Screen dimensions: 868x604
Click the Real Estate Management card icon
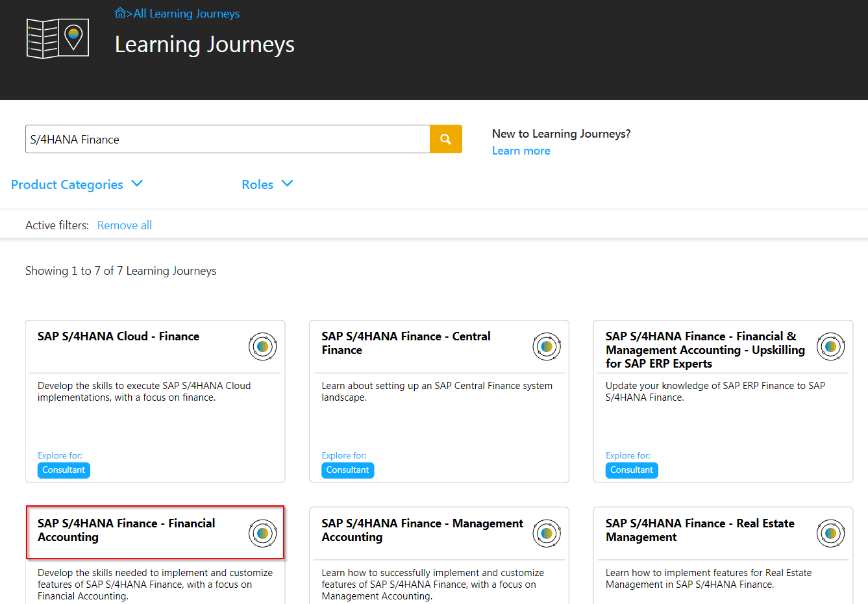830,534
